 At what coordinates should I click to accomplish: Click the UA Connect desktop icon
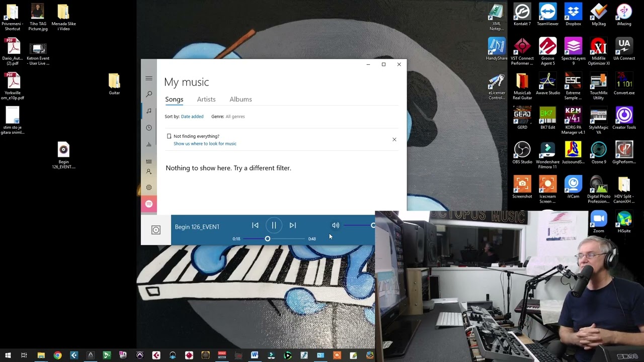click(624, 49)
